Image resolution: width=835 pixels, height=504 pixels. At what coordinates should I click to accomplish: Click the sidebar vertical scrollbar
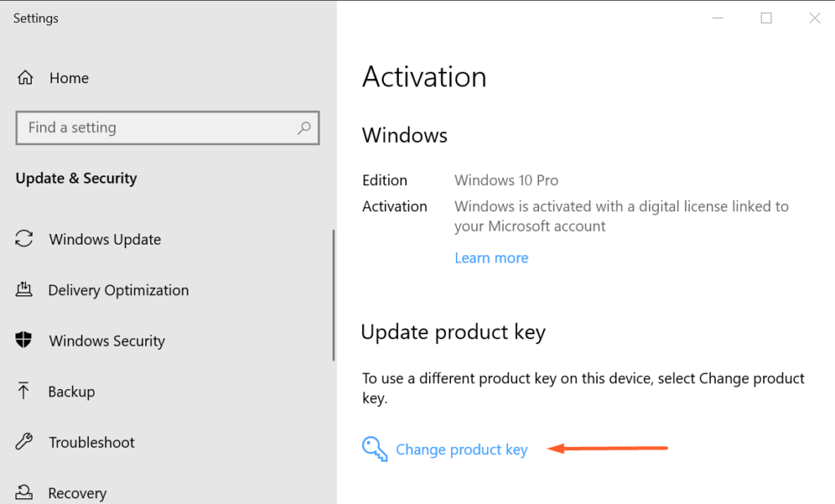tap(334, 295)
